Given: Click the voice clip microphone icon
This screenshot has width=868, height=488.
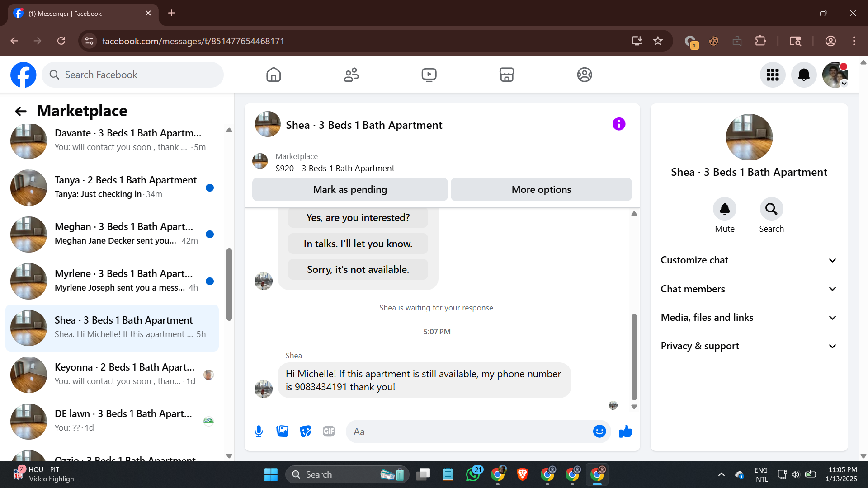Looking at the screenshot, I should coord(259,432).
